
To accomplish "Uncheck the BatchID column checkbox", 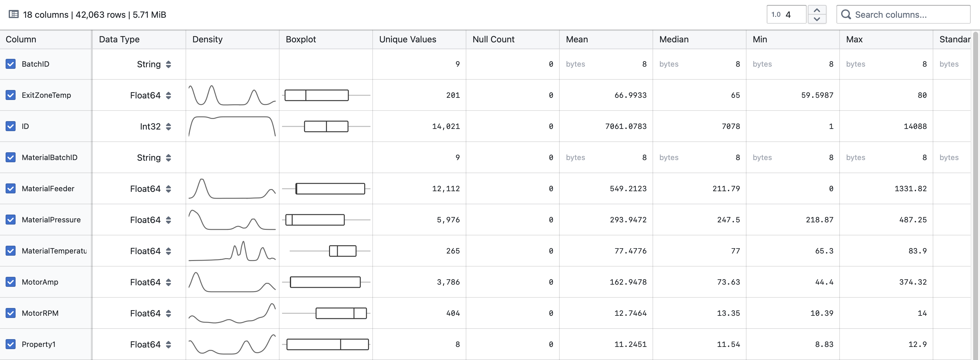I will coord(10,64).
